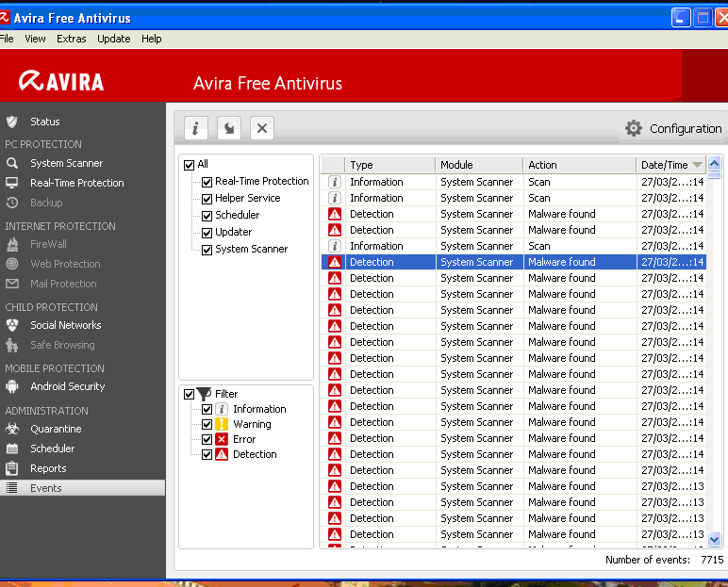Click the events list scrollbar thumb
The width and height of the screenshot is (728, 587).
point(714,175)
